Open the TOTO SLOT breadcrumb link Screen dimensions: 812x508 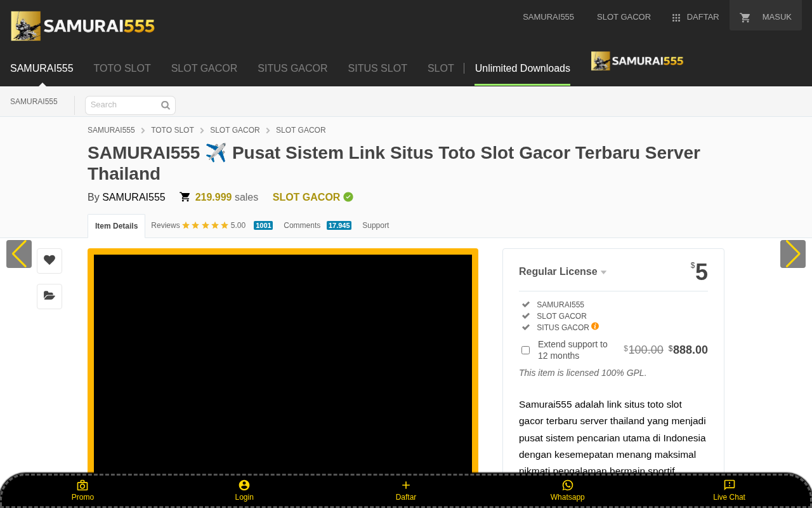pos(173,130)
